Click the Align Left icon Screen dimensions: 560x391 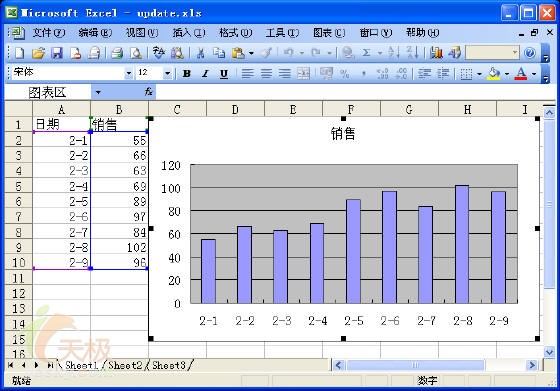click(x=248, y=74)
